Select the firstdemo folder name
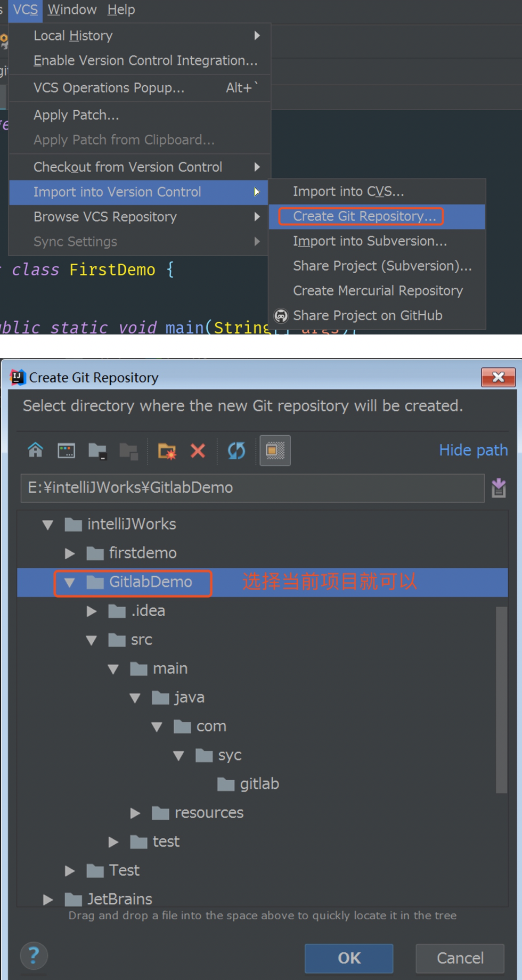This screenshot has height=980, width=522. coord(143,553)
